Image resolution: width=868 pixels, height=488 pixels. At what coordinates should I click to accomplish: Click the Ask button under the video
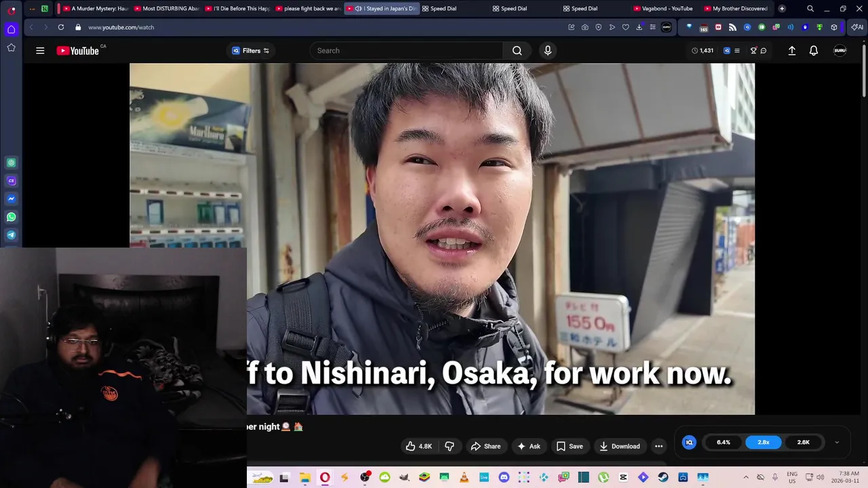pyautogui.click(x=528, y=446)
